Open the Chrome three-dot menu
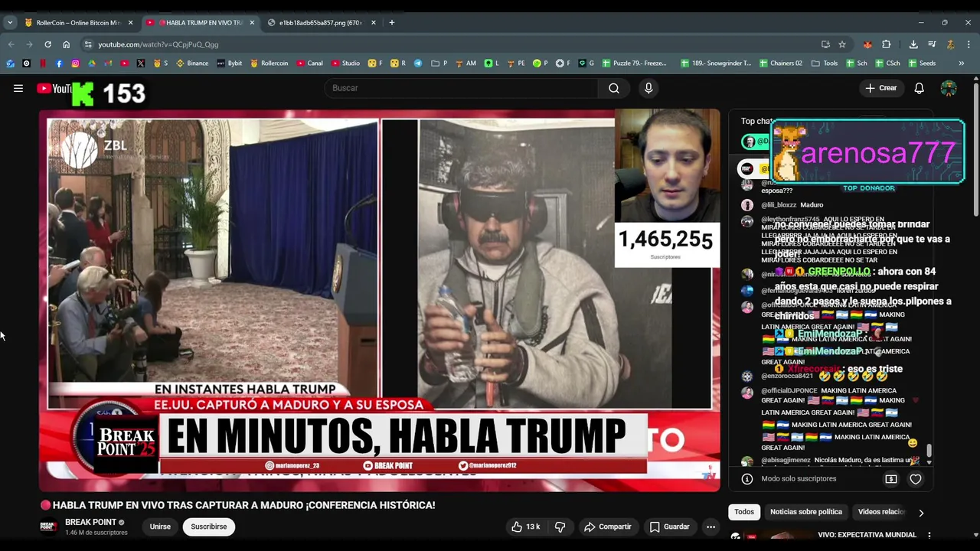This screenshot has width=980, height=551. [x=969, y=44]
